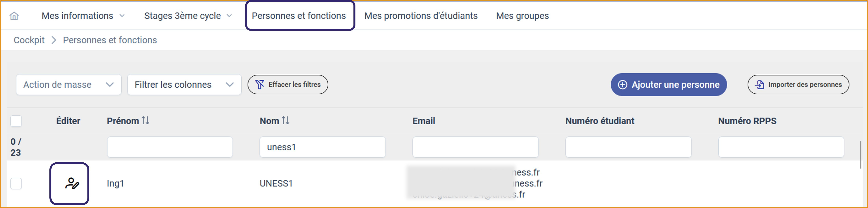
Task: Click the Cockpit breadcrumb link
Action: point(29,40)
